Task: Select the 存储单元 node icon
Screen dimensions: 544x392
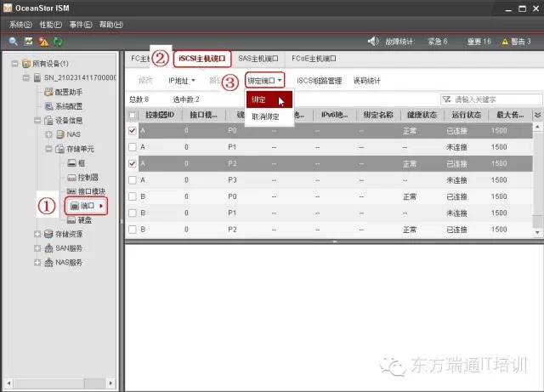Action: click(x=60, y=149)
